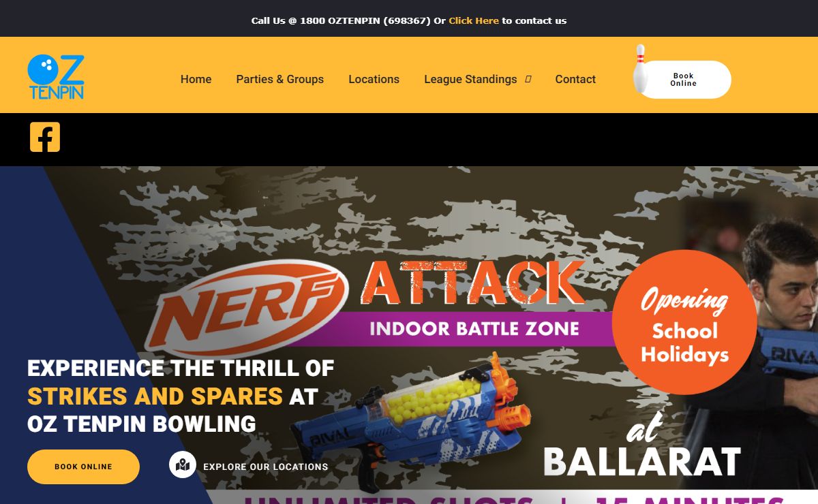The width and height of the screenshot is (818, 504).
Task: Open the Facebook page icon
Action: [x=45, y=137]
